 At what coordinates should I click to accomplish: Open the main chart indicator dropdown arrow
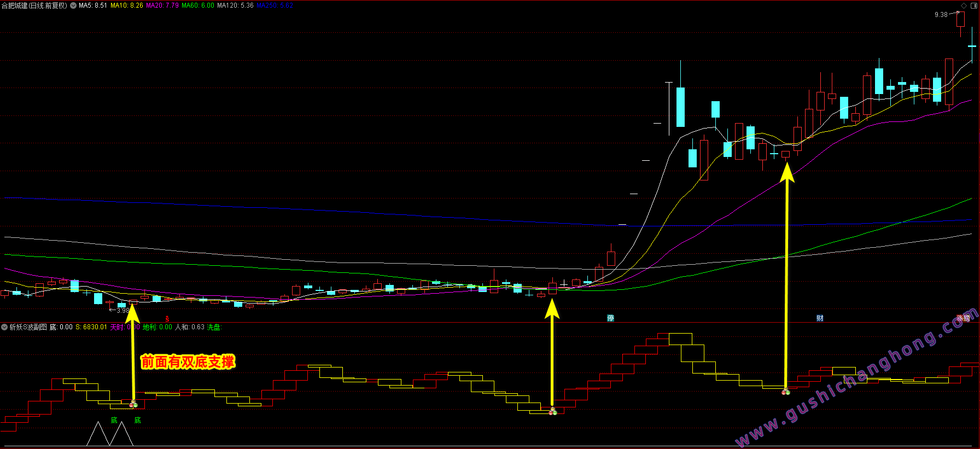(73, 5)
